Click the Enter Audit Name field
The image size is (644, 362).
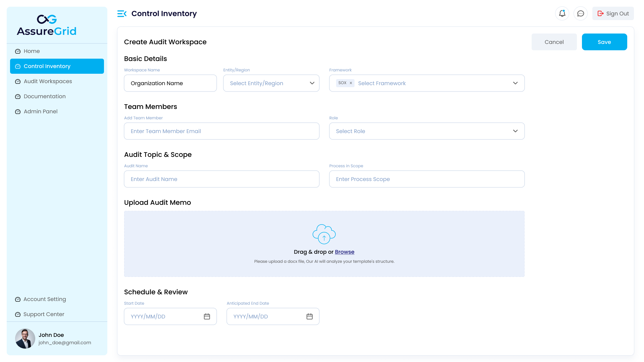tap(222, 179)
